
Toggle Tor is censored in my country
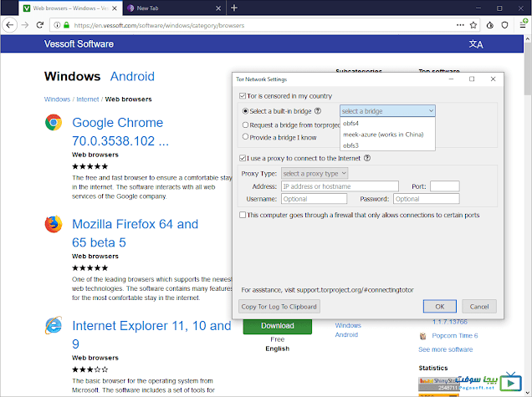coord(243,96)
